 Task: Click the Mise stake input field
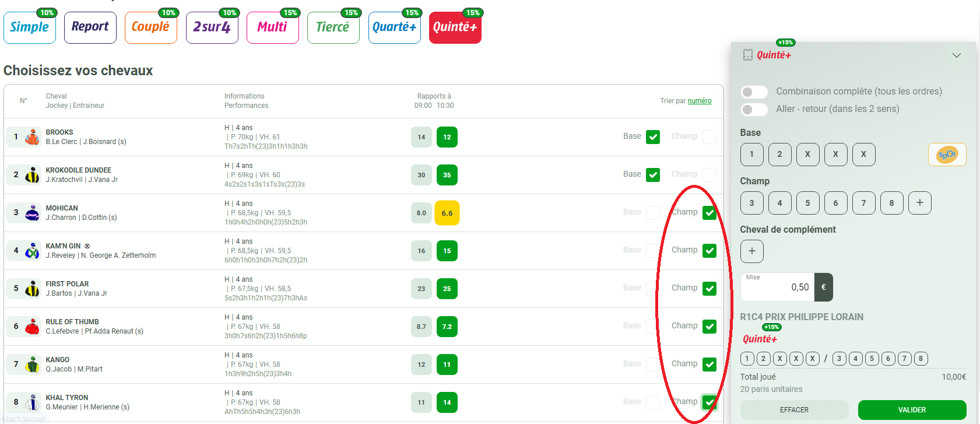point(778,287)
